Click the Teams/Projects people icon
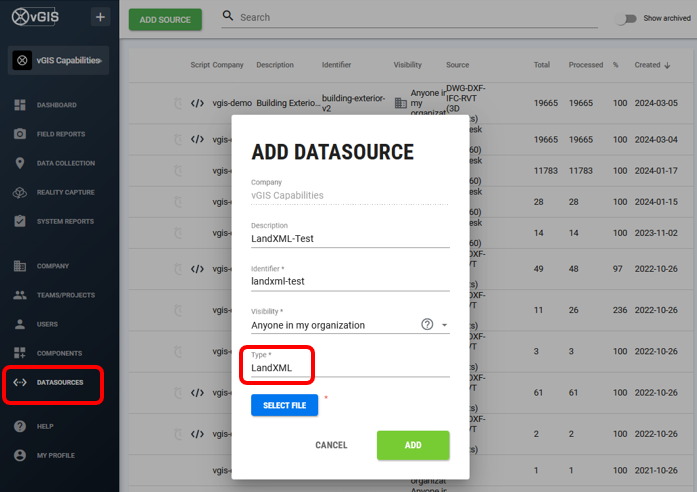The width and height of the screenshot is (697, 492). click(x=20, y=295)
